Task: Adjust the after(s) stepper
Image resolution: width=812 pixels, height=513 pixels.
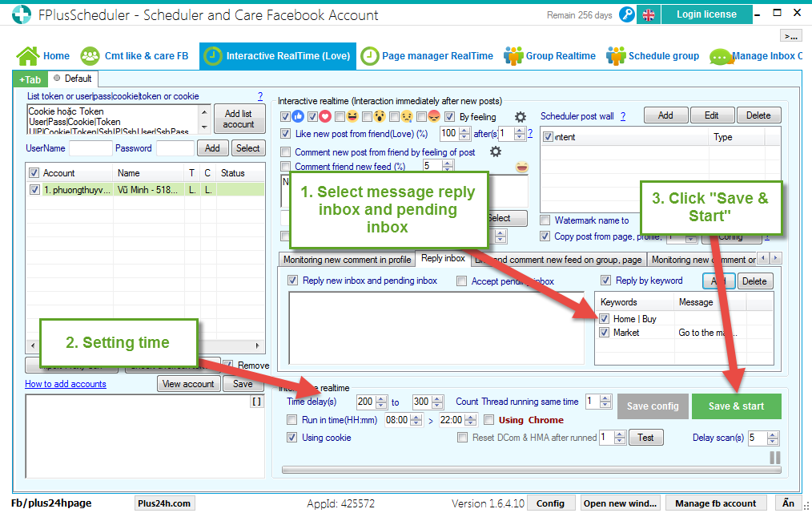Action: point(520,134)
